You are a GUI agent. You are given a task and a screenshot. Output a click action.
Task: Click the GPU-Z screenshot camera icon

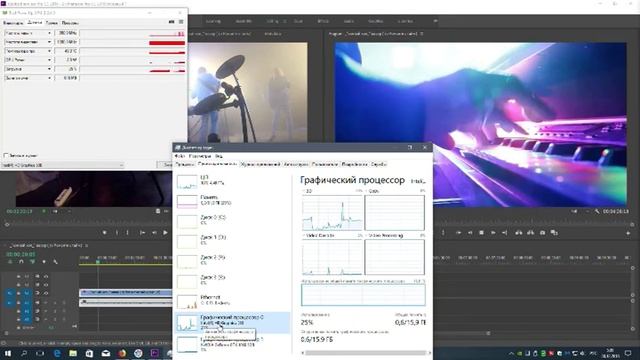coord(171,22)
